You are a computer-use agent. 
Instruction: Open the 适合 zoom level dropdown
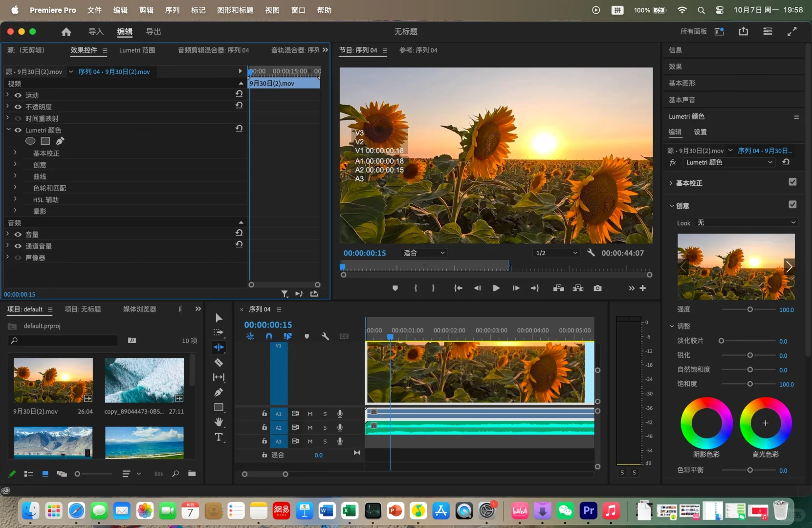[x=423, y=253]
